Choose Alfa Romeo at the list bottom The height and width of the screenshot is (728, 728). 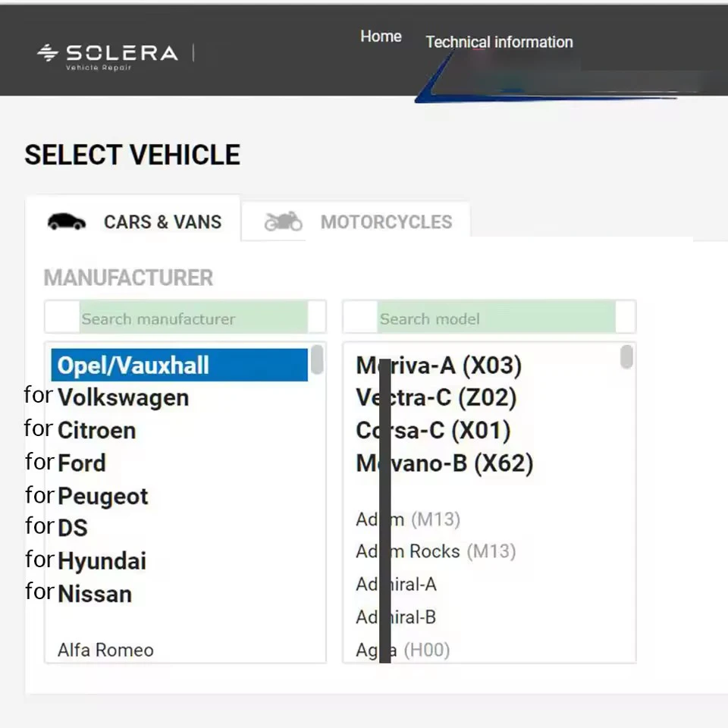pyautogui.click(x=105, y=649)
